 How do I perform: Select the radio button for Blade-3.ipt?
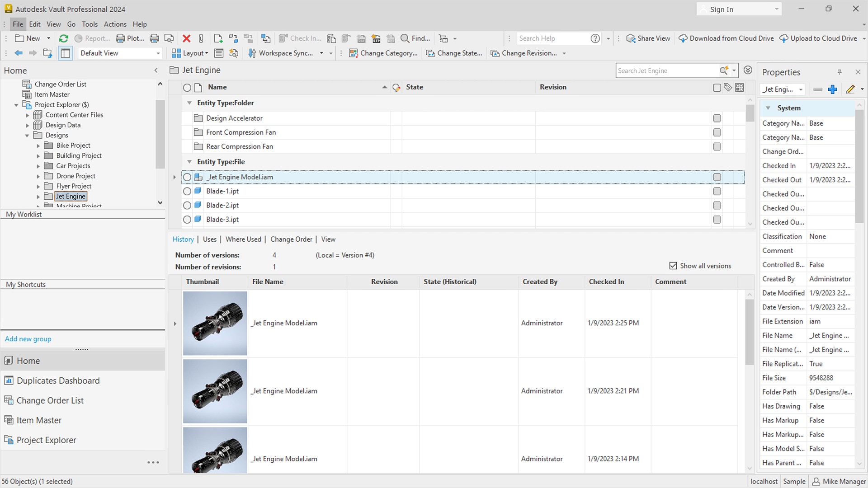click(187, 219)
